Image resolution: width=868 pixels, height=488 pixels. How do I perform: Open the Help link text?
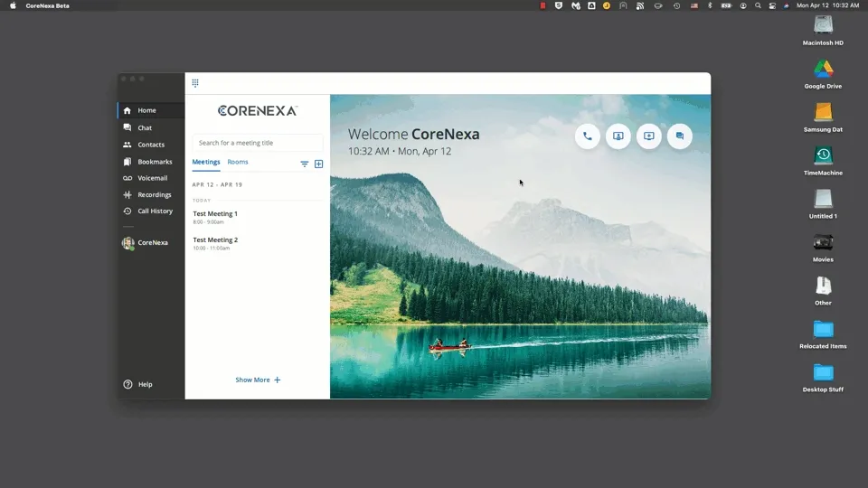click(x=145, y=384)
